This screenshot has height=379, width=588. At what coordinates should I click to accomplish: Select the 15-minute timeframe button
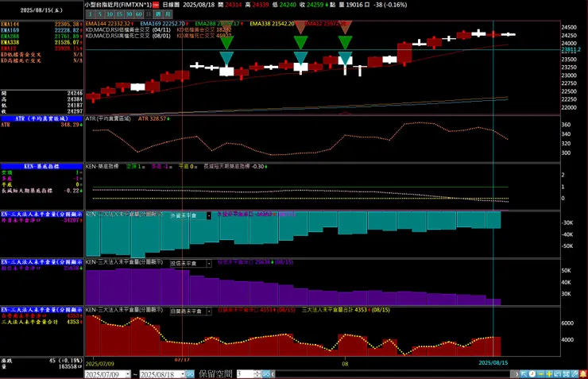point(119,14)
